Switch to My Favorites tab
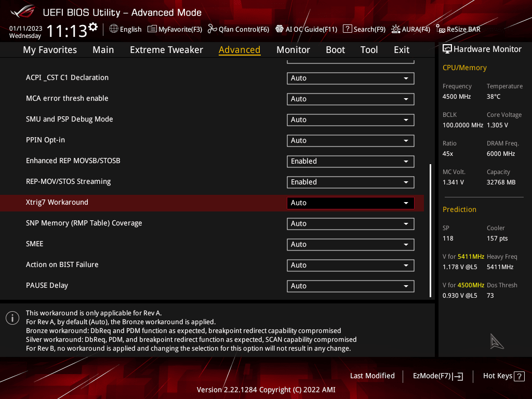This screenshot has height=399, width=532. pyautogui.click(x=50, y=50)
